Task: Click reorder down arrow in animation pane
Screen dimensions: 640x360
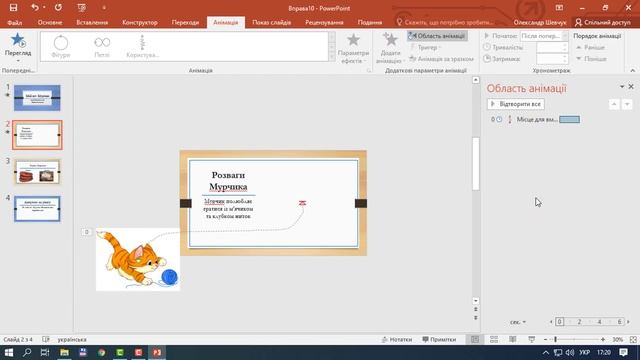Action: 627,104
